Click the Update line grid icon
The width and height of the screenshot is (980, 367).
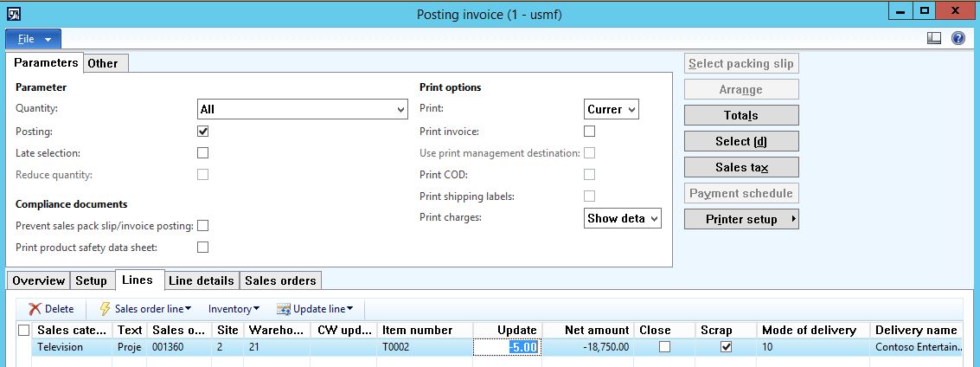point(284,309)
